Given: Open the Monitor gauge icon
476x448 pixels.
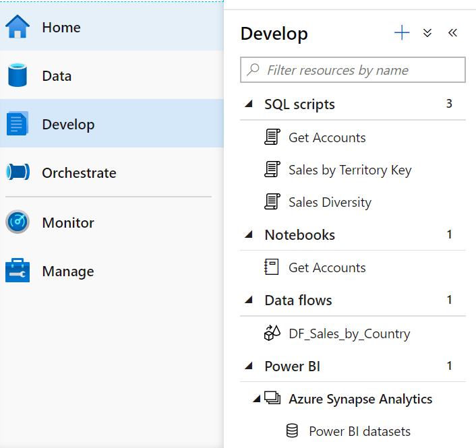Looking at the screenshot, I should click(18, 222).
